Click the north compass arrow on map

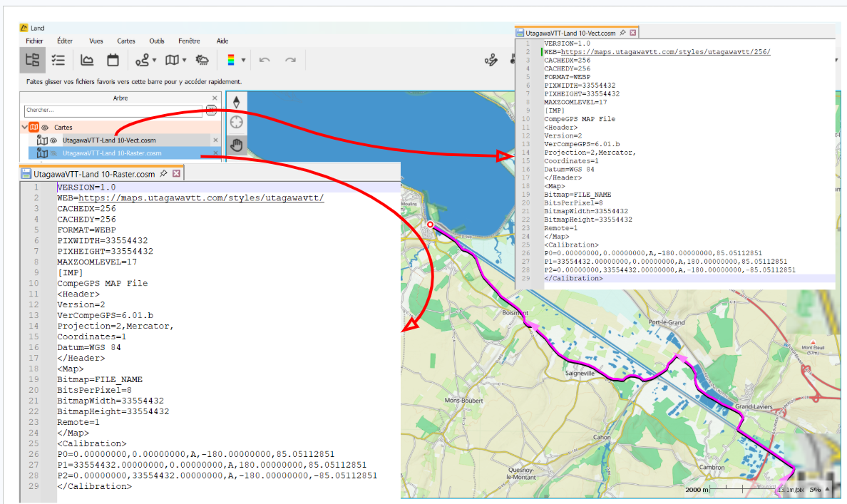237,101
